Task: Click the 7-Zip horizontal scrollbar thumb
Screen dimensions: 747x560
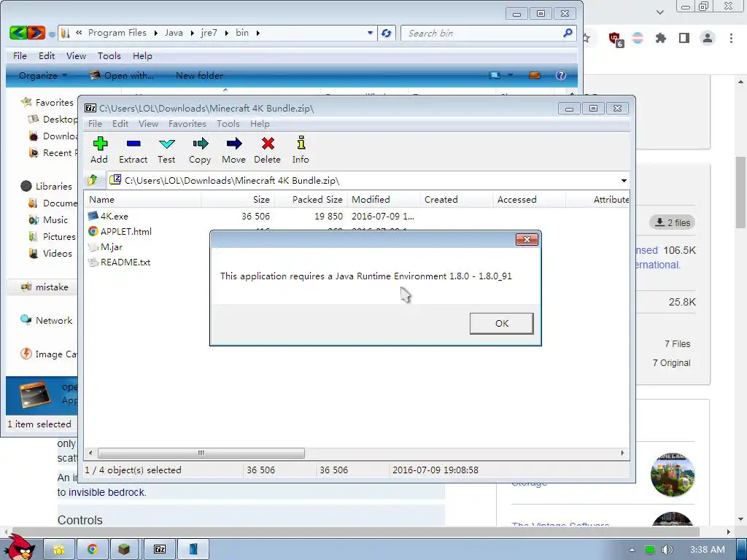Action: (201, 453)
